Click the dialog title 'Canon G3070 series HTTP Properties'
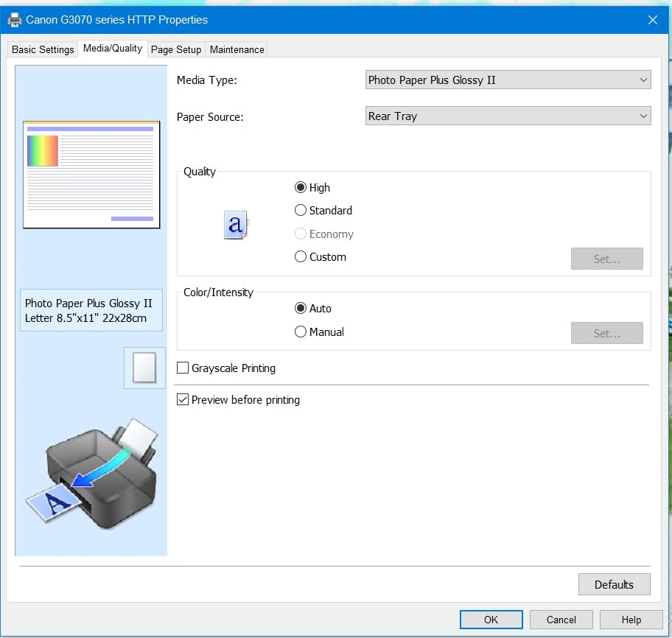The height and width of the screenshot is (638, 672). tap(116, 20)
